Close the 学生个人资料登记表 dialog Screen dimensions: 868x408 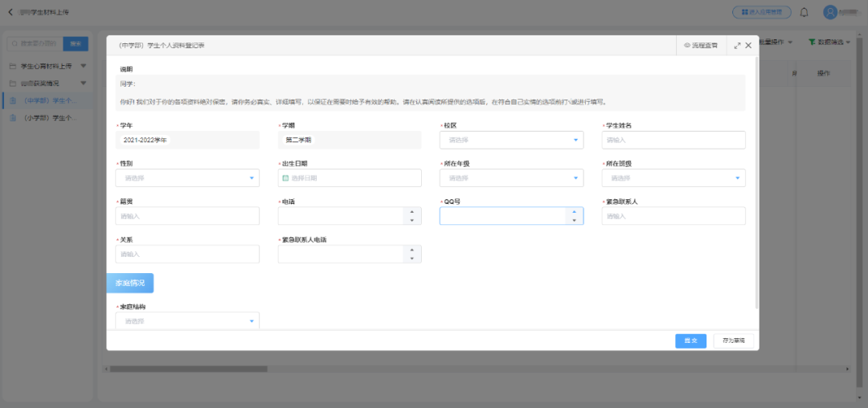[x=748, y=46]
